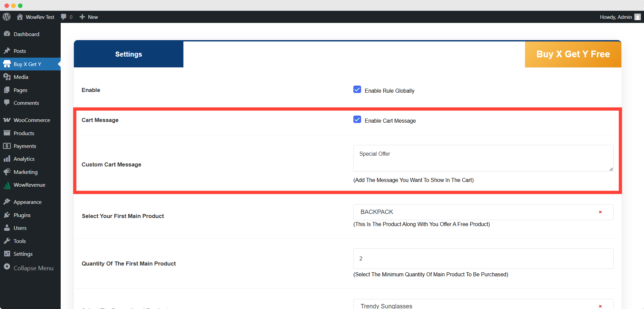Click the Tools wrench icon
The width and height of the screenshot is (644, 309).
7,241
